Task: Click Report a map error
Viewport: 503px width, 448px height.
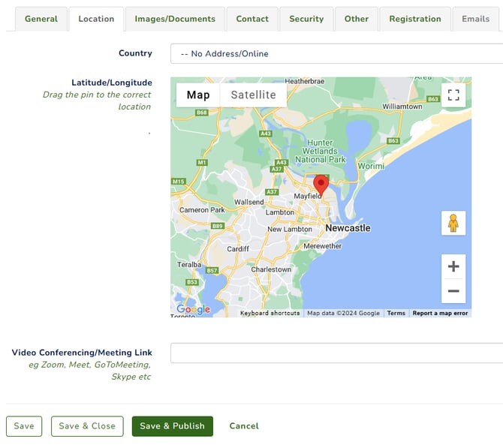Action: [x=440, y=313]
